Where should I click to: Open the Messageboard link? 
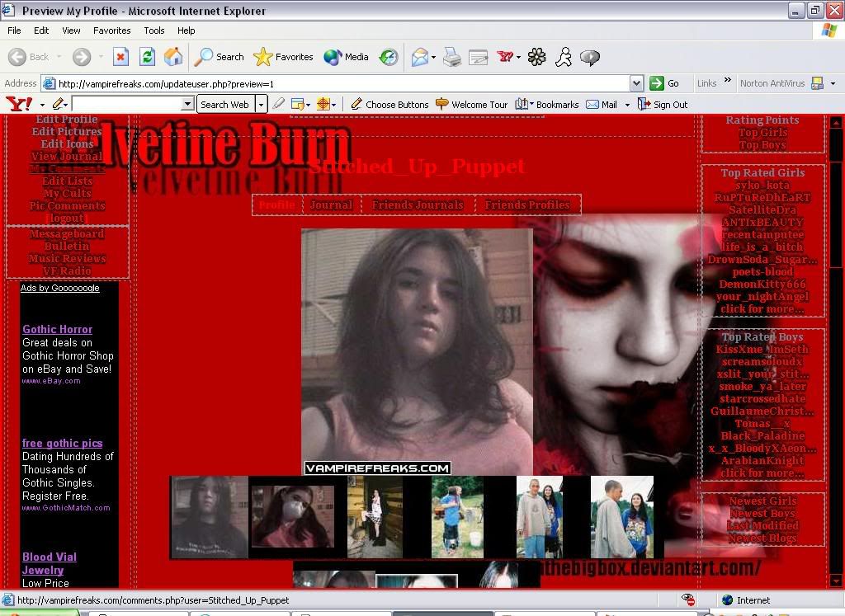[x=67, y=233]
